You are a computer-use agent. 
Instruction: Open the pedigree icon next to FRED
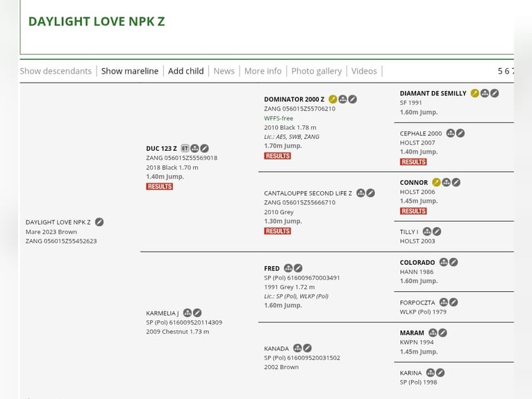[x=288, y=268]
